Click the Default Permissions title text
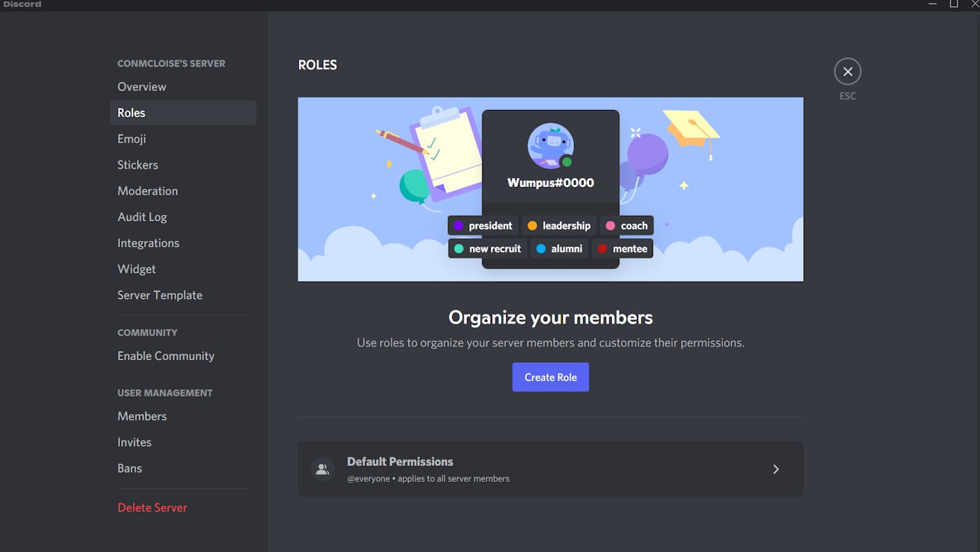This screenshot has height=552, width=980. (x=400, y=462)
